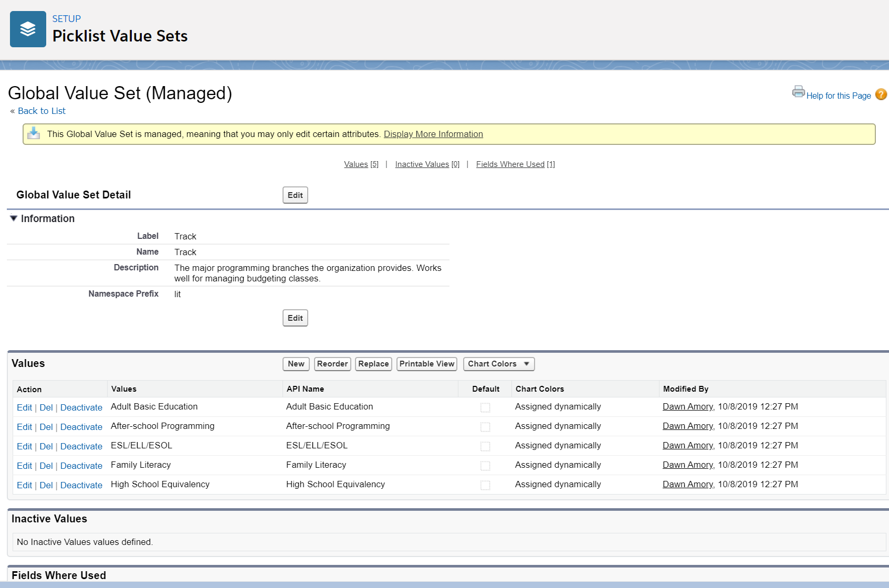Viewport: 889px width, 588px height.
Task: Deactivate the Family Literacy value
Action: pos(81,466)
